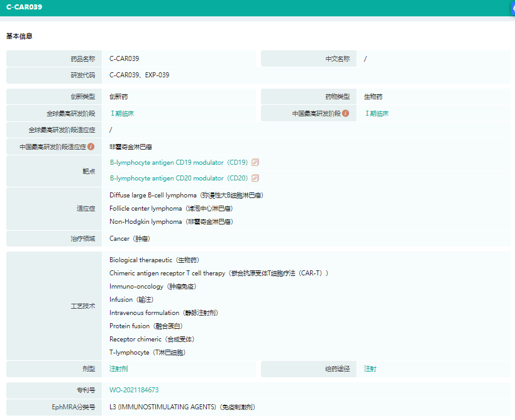Click the 基本信息 section heading
Image resolution: width=515 pixels, height=420 pixels.
[19, 36]
